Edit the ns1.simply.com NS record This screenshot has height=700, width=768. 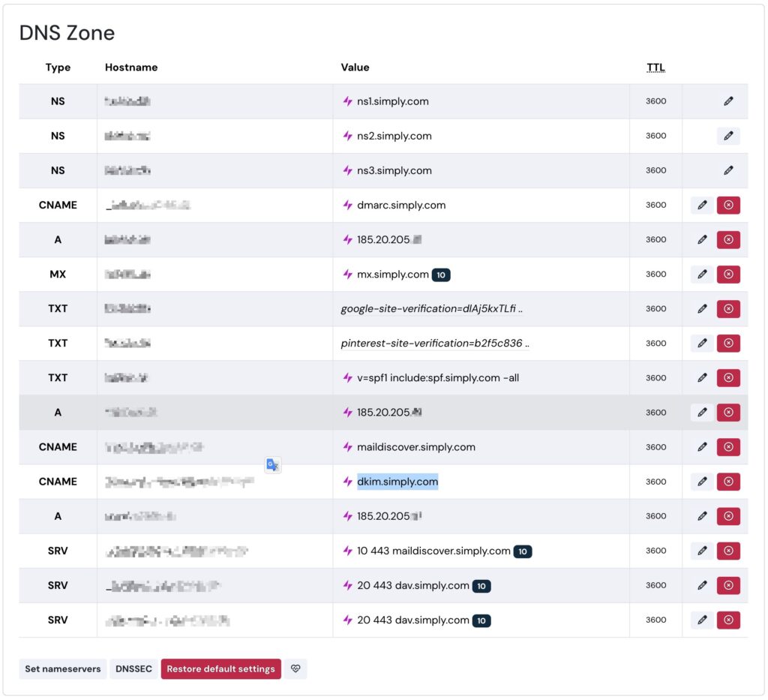(728, 101)
